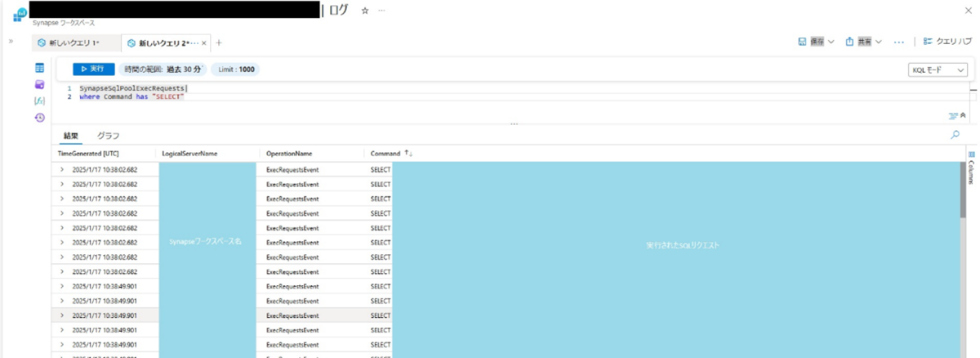Open the Tables panel icon in the sidebar

[x=39, y=68]
